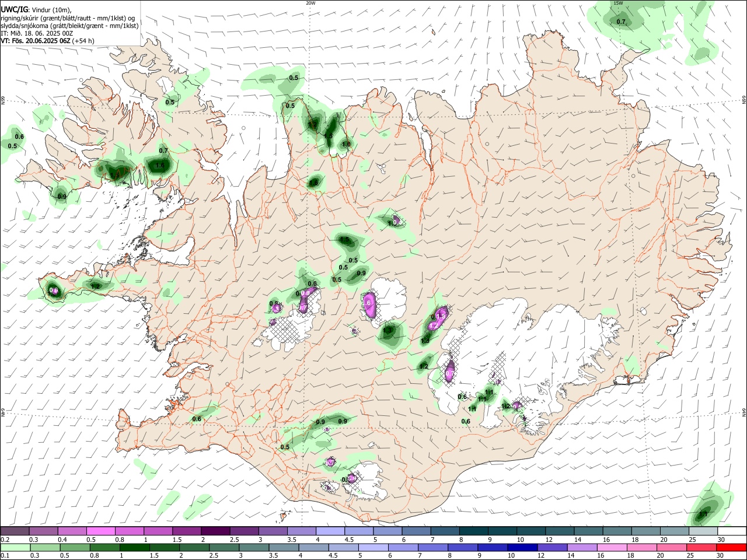Select the deep blue swatch between 10 and 12 on rain scale
Screen dimensions: 747x560
pyautogui.click(x=522, y=548)
